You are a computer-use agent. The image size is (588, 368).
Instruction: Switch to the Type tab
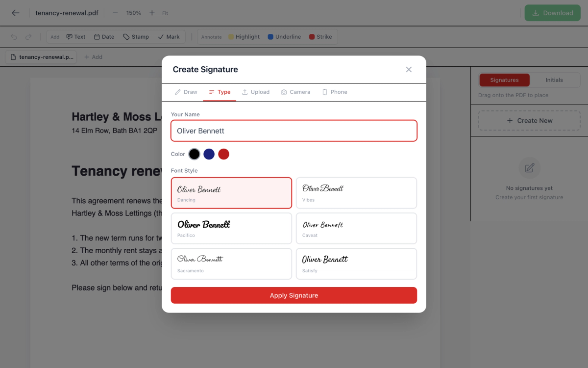click(x=220, y=92)
